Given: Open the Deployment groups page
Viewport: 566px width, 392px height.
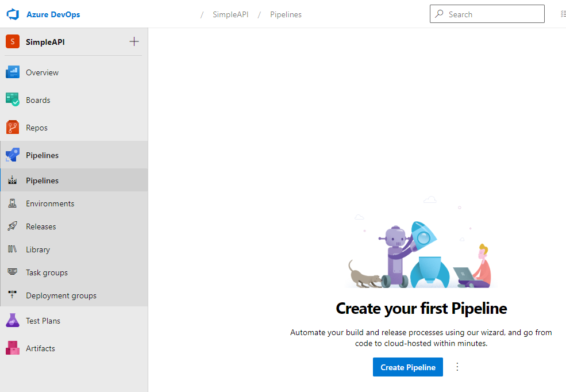Looking at the screenshot, I should (x=61, y=295).
